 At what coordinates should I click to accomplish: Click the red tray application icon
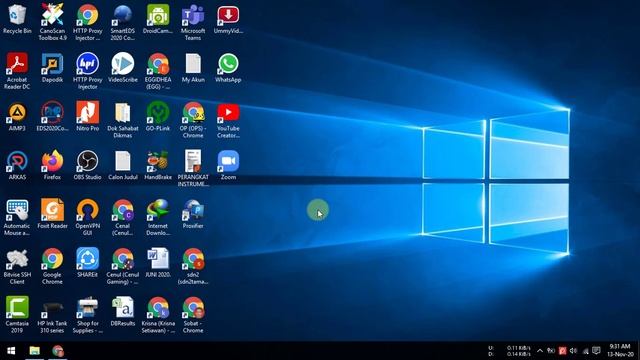pyautogui.click(x=562, y=351)
